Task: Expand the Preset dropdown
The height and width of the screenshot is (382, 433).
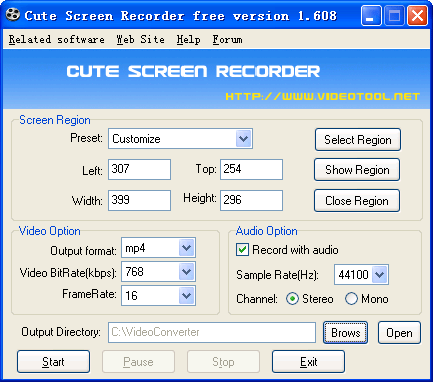Action: (244, 139)
